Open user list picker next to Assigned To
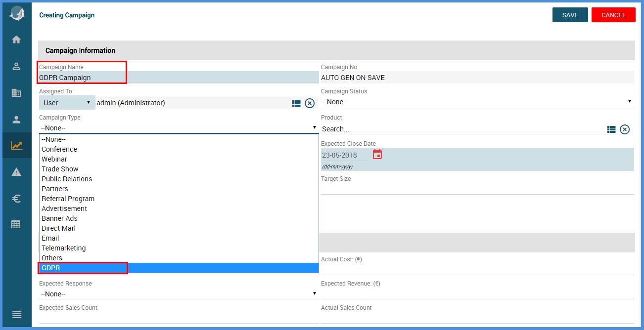Image resolution: width=644 pixels, height=330 pixels. pos(296,103)
